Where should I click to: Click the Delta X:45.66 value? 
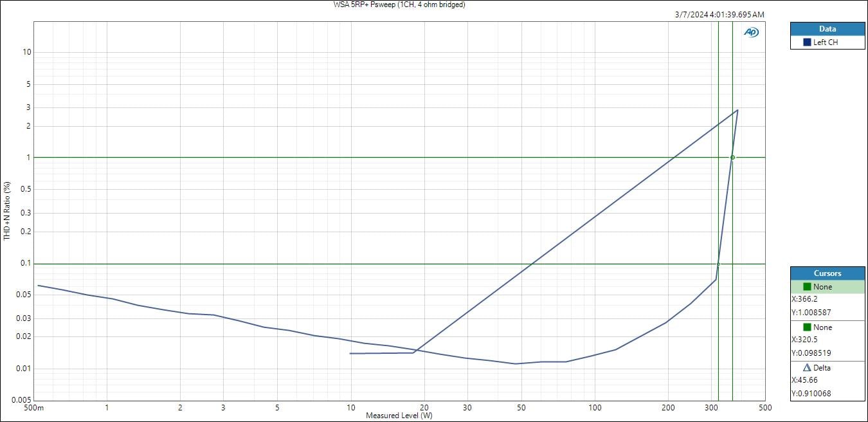click(806, 380)
